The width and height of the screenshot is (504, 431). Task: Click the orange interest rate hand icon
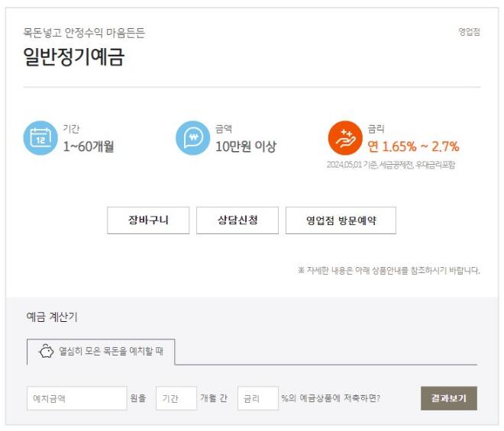coord(345,138)
